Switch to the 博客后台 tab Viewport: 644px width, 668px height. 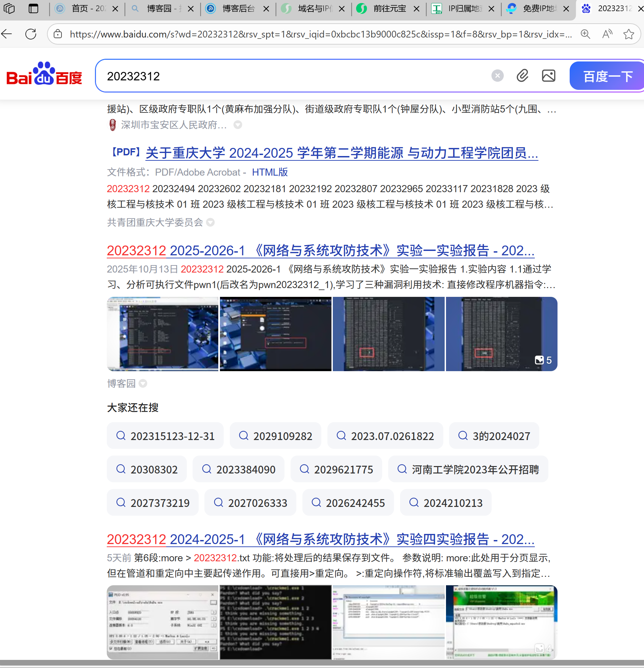coord(238,9)
